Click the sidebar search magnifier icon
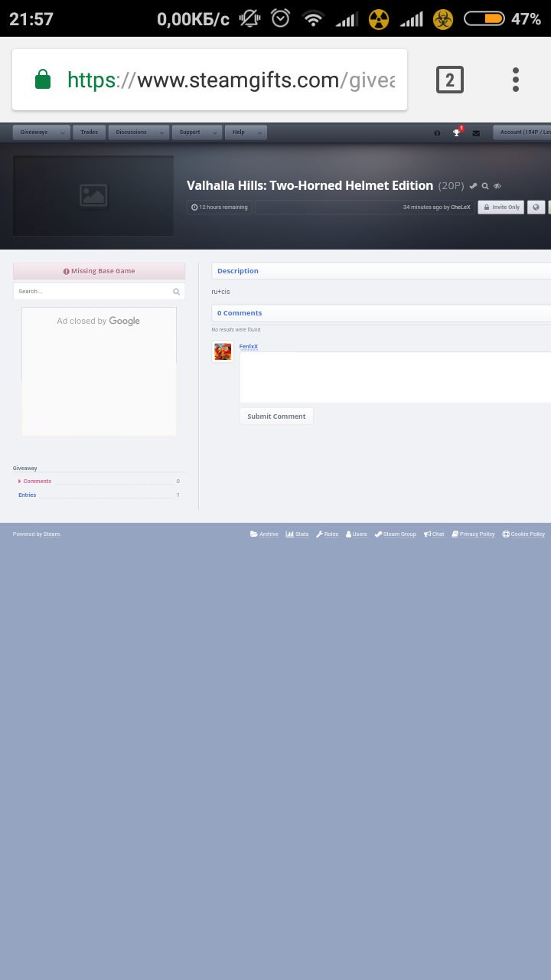The width and height of the screenshot is (551, 980). 177,292
